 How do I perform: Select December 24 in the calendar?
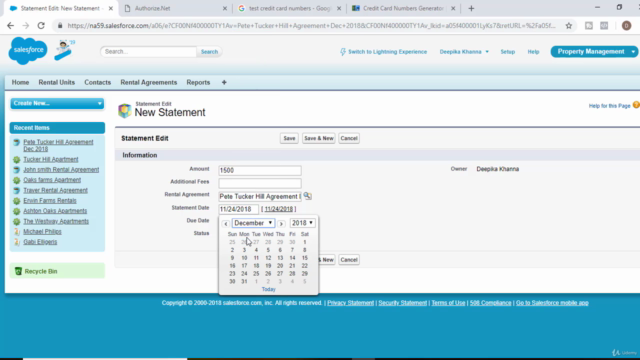click(x=244, y=273)
